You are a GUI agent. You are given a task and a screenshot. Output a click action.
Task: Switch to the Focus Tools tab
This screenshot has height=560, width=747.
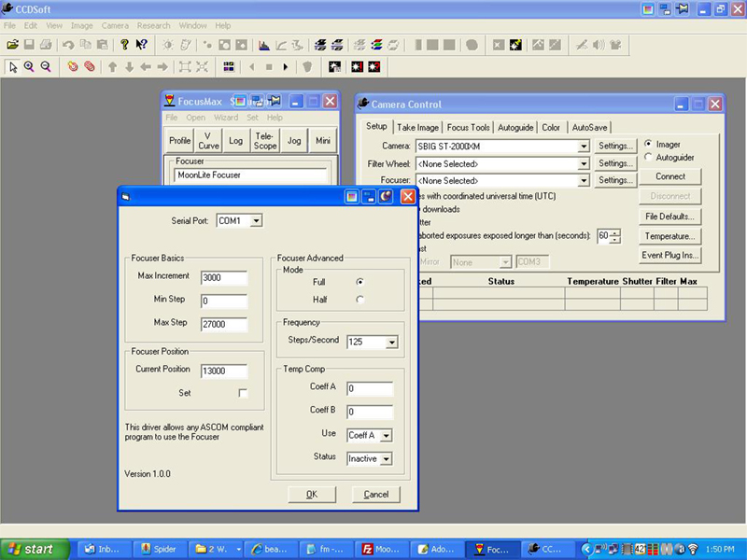tap(469, 128)
